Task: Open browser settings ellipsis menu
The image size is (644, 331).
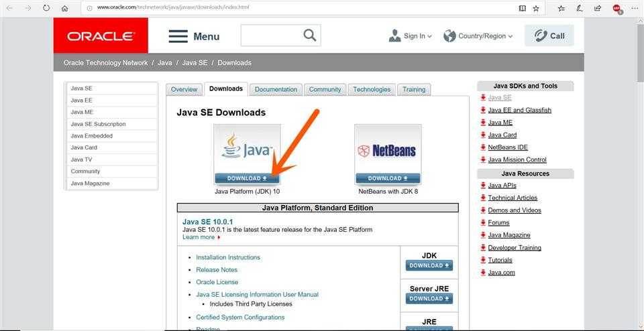Action: coord(635,8)
